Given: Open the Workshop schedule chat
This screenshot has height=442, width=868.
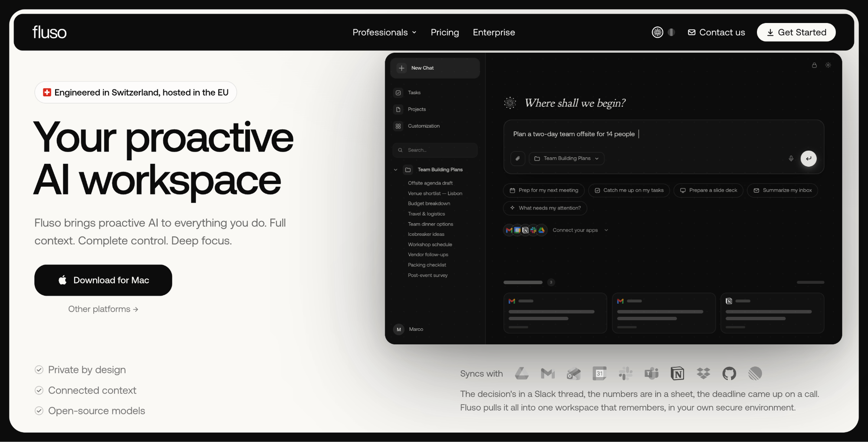Looking at the screenshot, I should pos(430,245).
